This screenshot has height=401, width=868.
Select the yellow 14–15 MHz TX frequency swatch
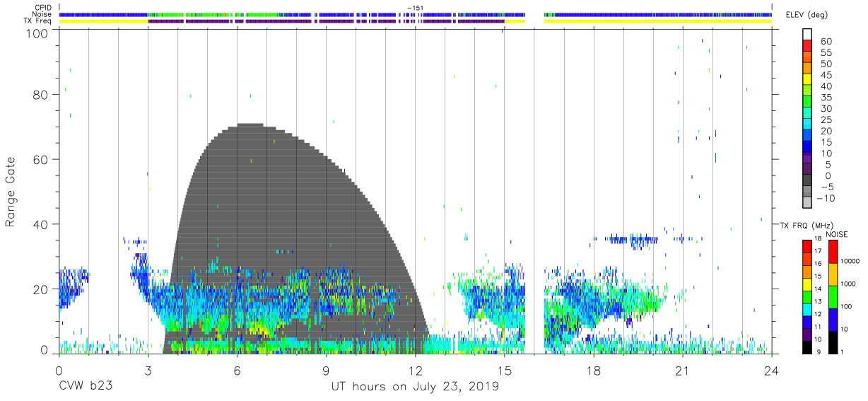[807, 284]
